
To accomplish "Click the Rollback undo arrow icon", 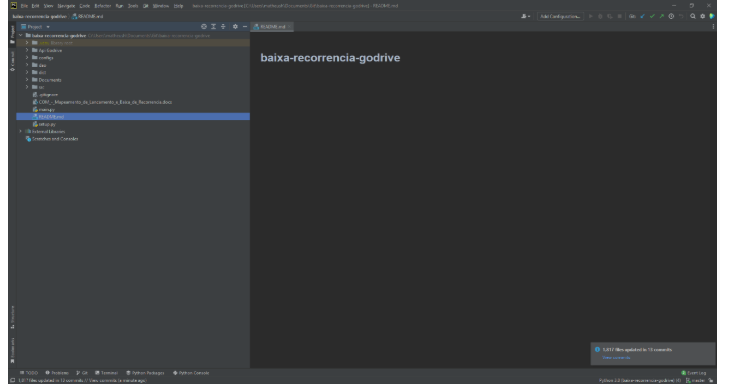I will pyautogui.click(x=681, y=16).
